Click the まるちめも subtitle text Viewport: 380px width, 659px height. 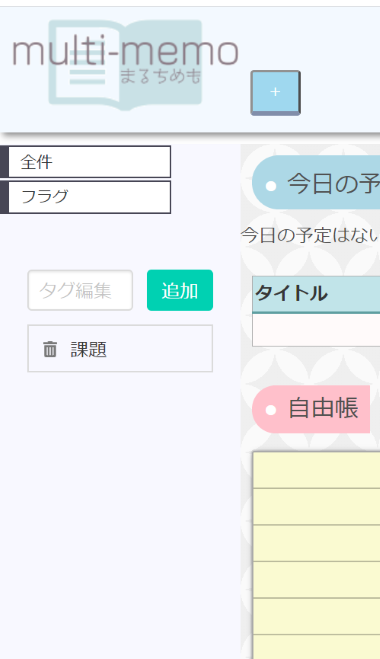tap(160, 76)
